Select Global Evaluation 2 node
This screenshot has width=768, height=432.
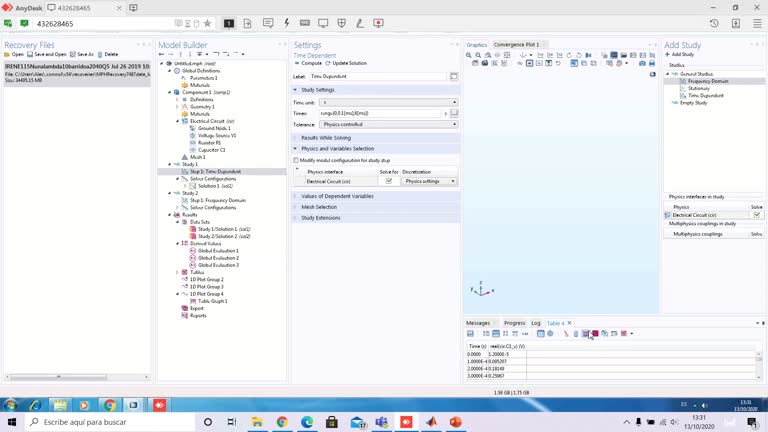(218, 258)
